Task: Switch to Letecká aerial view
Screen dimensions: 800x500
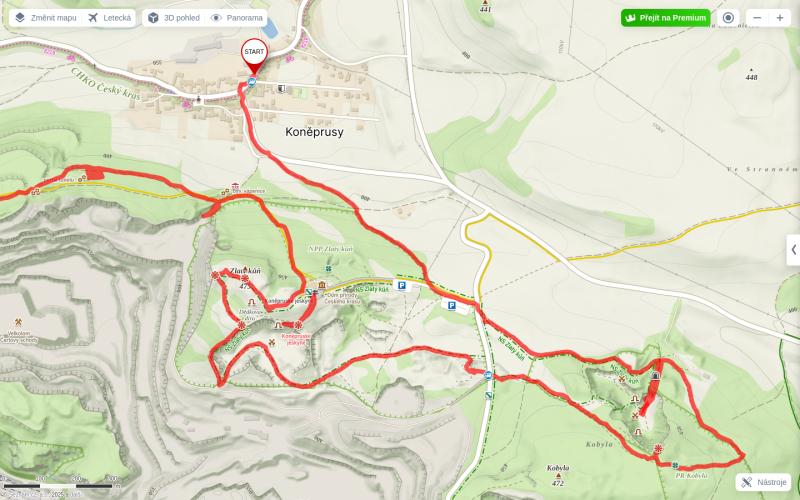Action: point(109,18)
